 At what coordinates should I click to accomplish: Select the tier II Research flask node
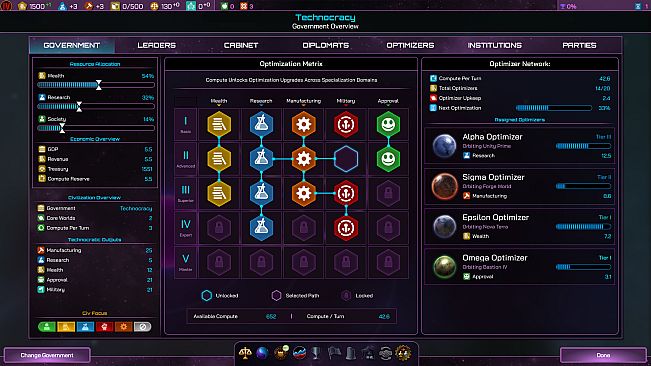tap(262, 159)
